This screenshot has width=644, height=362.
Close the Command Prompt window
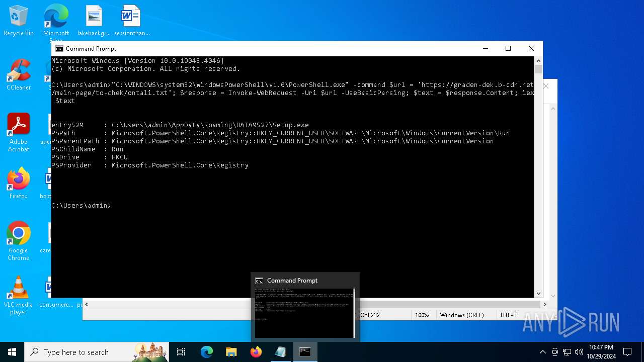(x=531, y=49)
